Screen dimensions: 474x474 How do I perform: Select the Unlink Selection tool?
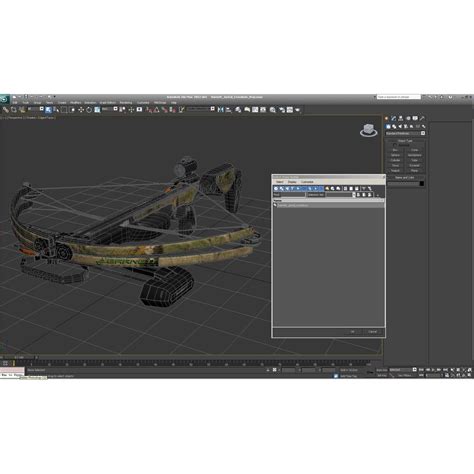[x=14, y=110]
